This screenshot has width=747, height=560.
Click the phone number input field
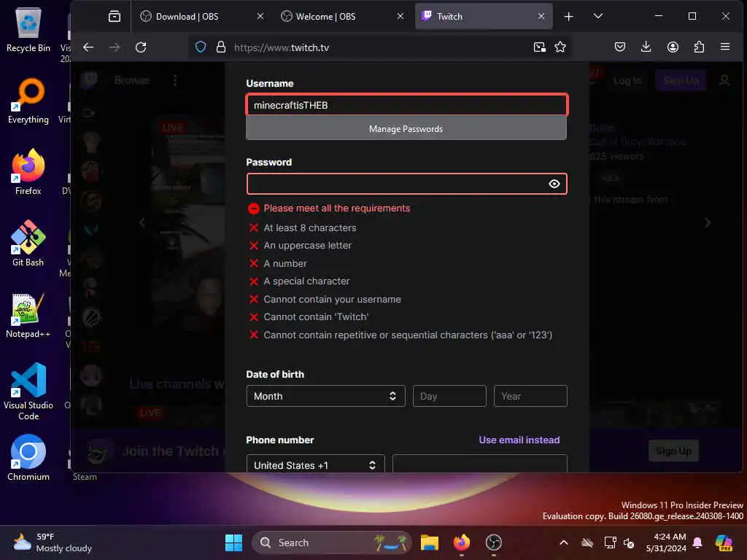click(480, 464)
